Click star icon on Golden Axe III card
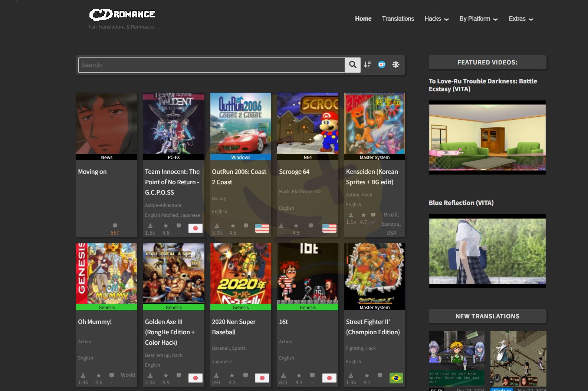The height and width of the screenshot is (391, 588). 166,375
